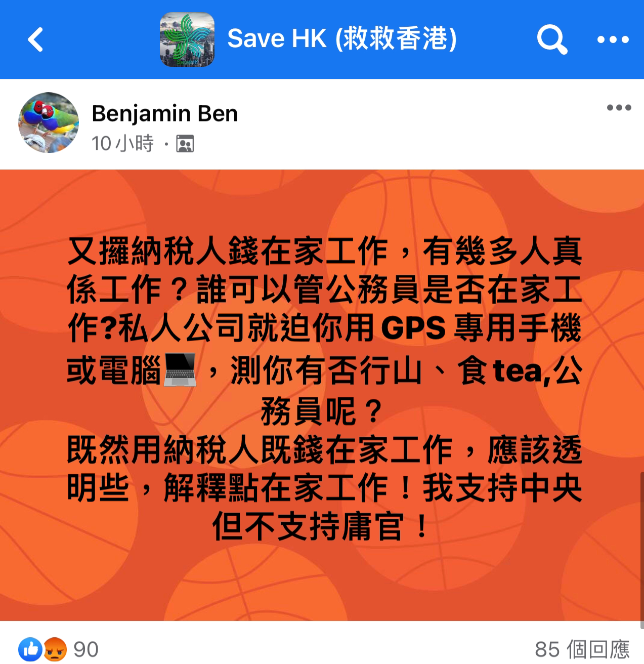The width and height of the screenshot is (644, 664).
Task: Tap the first line 又攞納稅人錢在家工作 of the post
Action: tap(228, 252)
